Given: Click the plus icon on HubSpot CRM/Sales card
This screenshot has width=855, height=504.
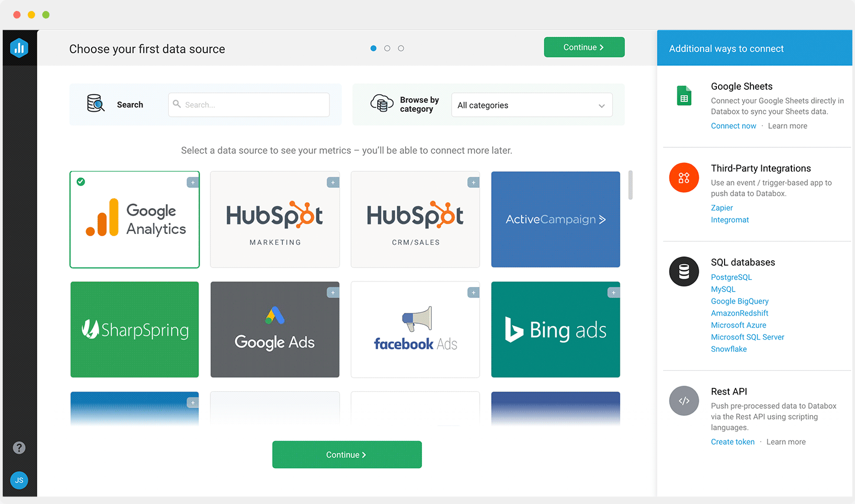Looking at the screenshot, I should click(x=474, y=182).
